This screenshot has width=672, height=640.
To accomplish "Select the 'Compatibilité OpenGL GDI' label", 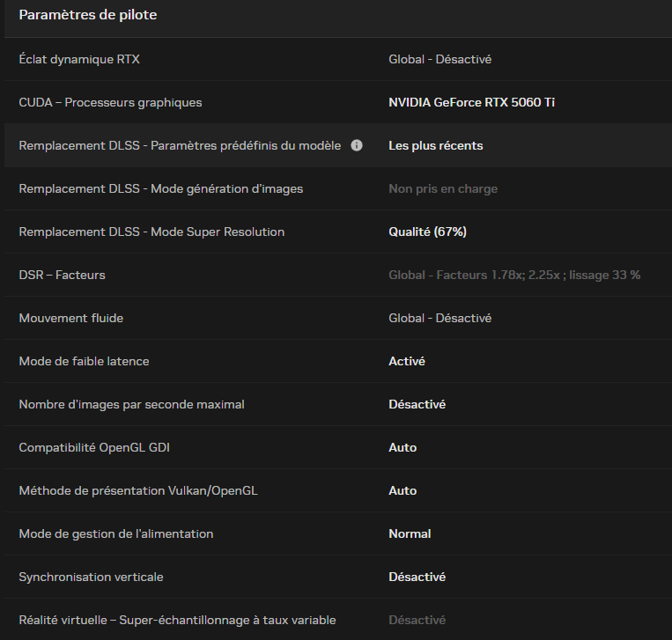I will point(94,448).
